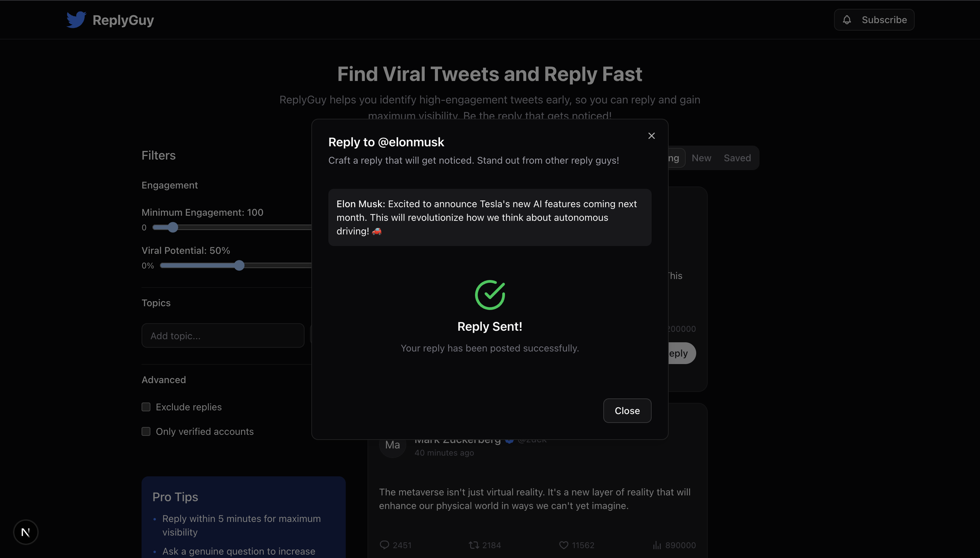The image size is (980, 558).
Task: Click retweet icon on Zuckerberg tweet
Action: [474, 545]
